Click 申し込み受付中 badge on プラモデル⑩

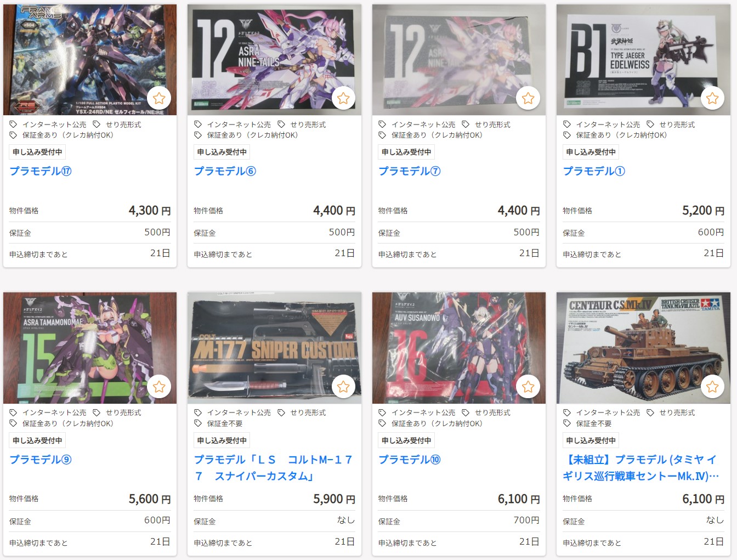pos(406,440)
